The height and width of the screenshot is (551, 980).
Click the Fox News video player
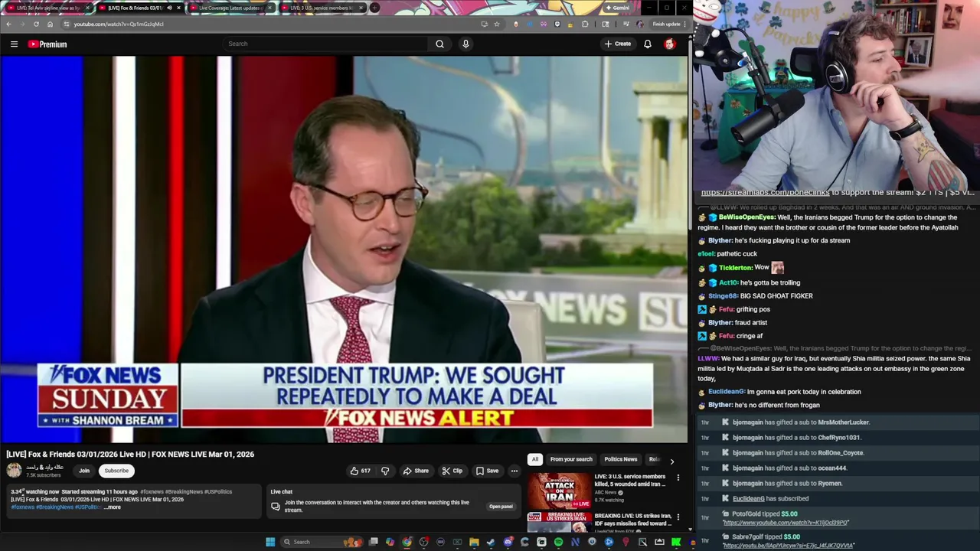pos(345,249)
